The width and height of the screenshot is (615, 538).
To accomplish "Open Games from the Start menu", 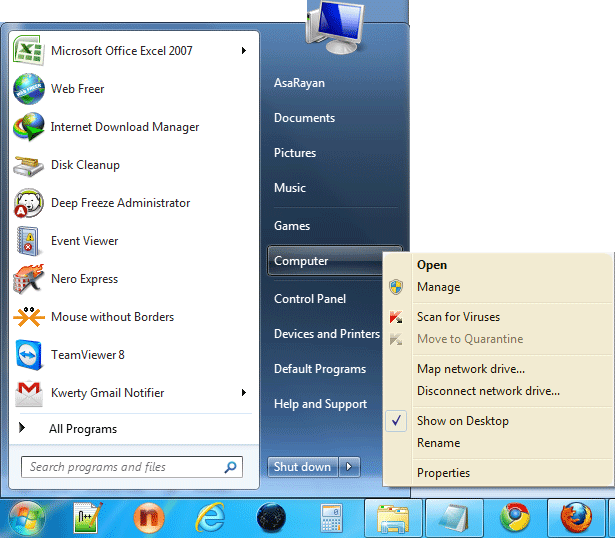I will click(x=292, y=225).
